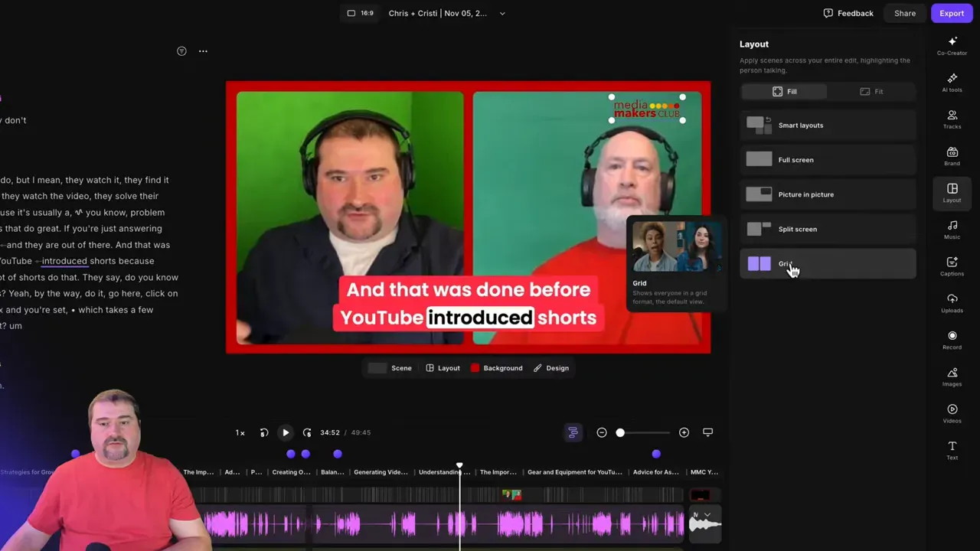
Task: Open the Captions panel
Action: tap(952, 268)
